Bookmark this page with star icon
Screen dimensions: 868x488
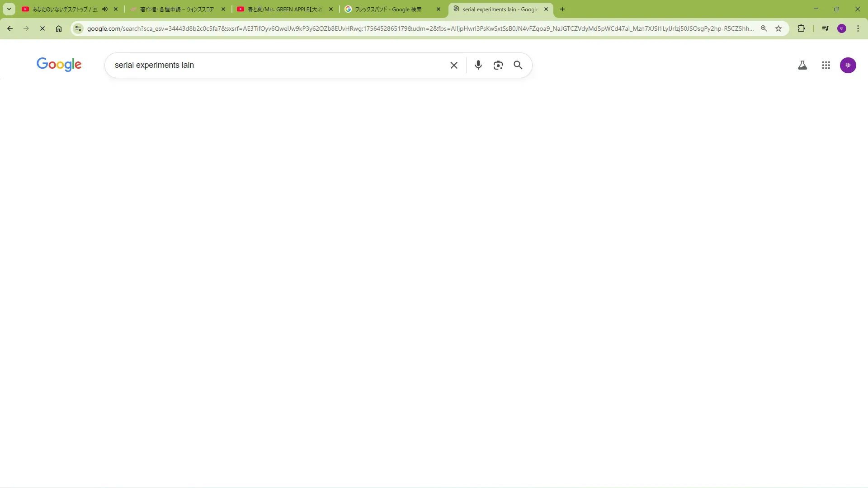pos(778,28)
